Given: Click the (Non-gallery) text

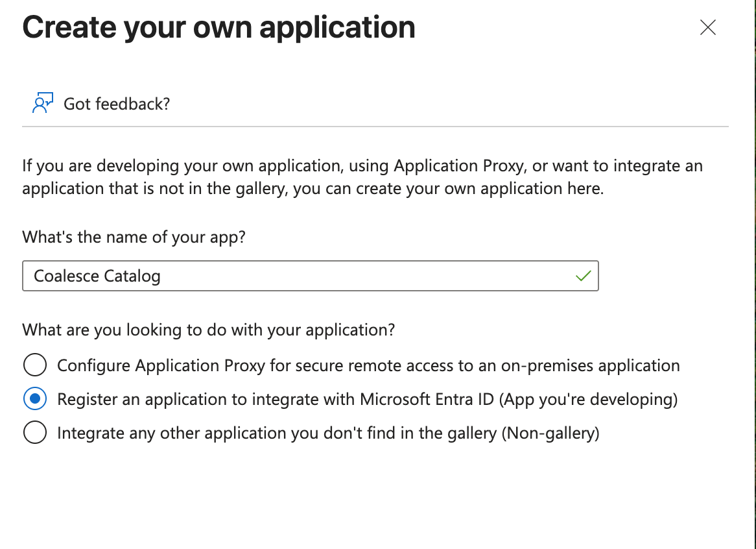Looking at the screenshot, I should tap(550, 432).
